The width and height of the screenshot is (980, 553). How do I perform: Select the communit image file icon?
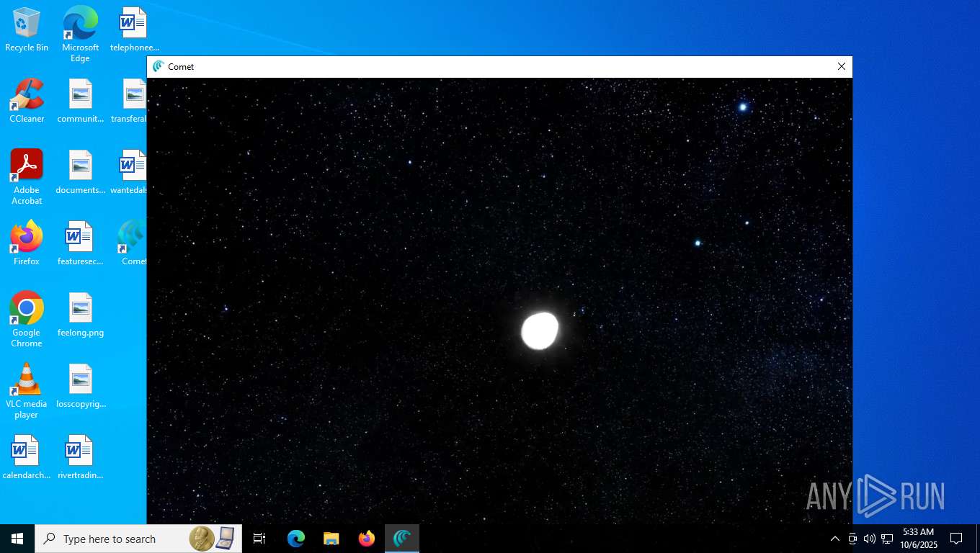tap(80, 101)
